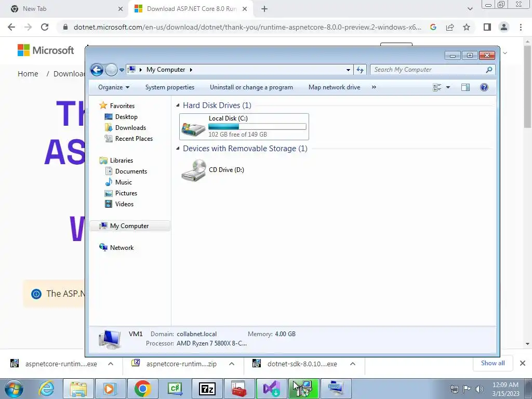Click the refresh button beside the address bar

point(360,70)
